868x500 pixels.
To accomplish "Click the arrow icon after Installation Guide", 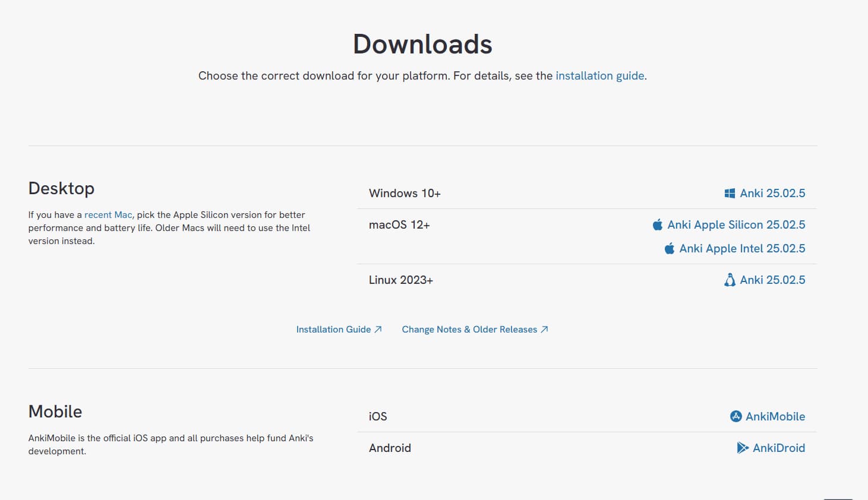I will click(378, 330).
